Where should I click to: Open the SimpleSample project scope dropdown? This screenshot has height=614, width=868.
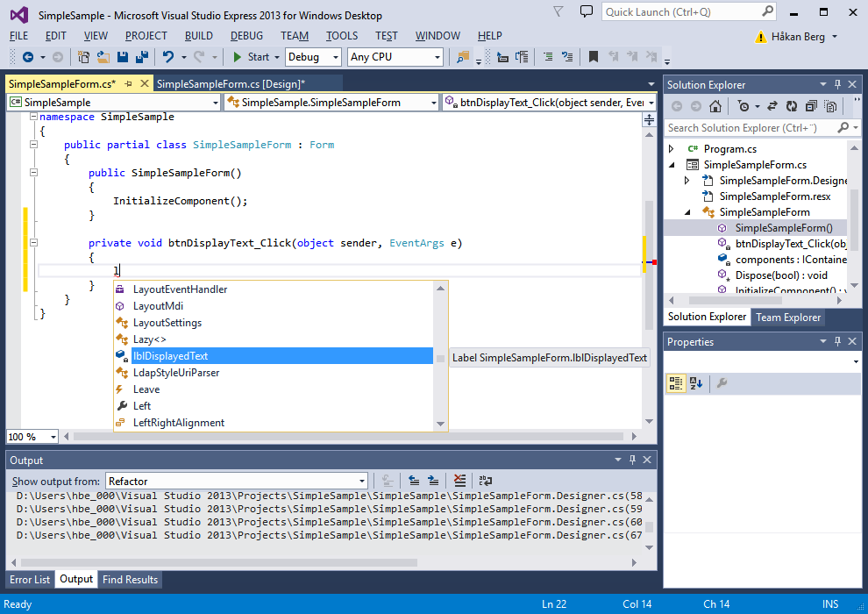[x=114, y=103]
